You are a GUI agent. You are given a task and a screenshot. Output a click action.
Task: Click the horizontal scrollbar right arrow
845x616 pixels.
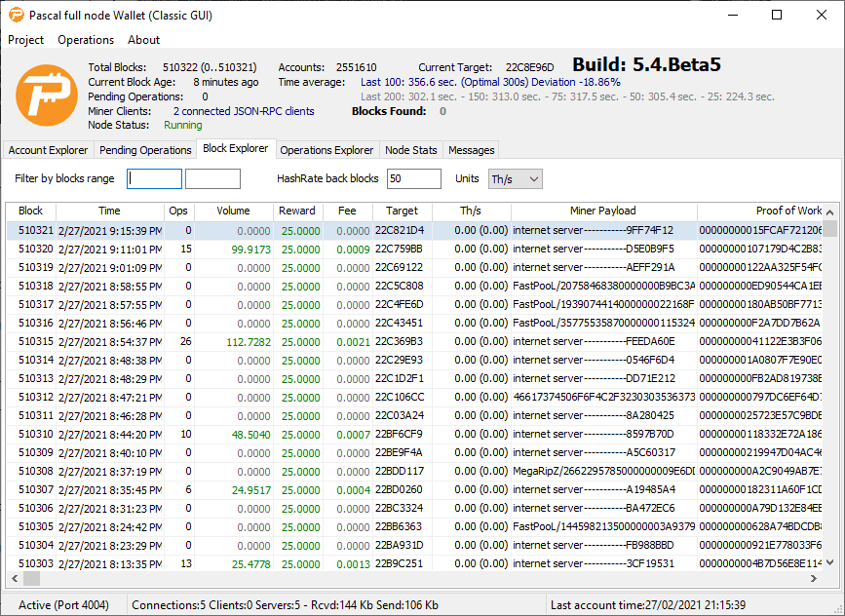(x=814, y=579)
